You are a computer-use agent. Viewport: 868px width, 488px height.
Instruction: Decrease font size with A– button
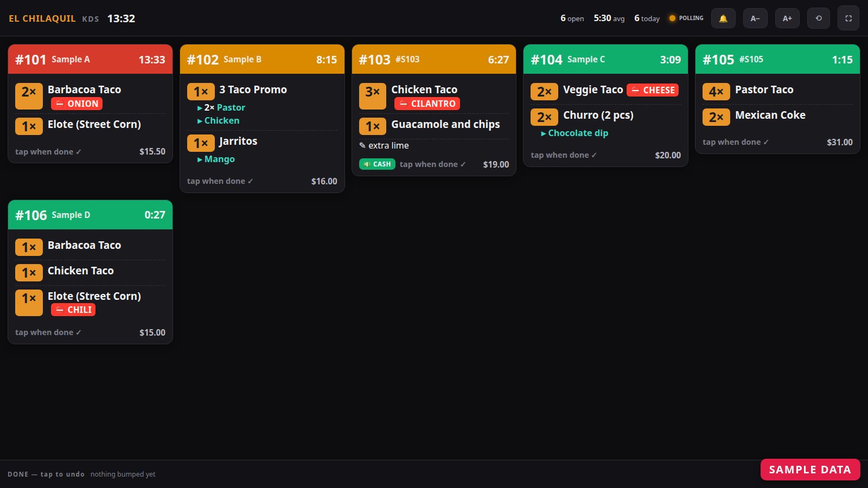[755, 18]
